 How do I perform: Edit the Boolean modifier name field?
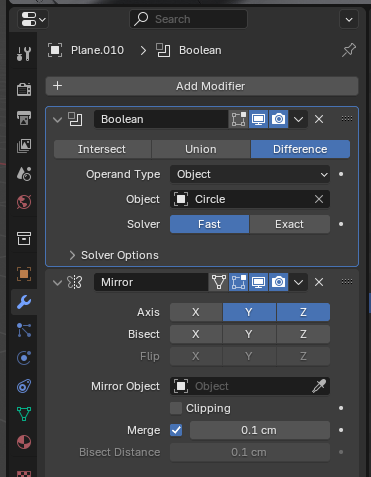(x=161, y=119)
